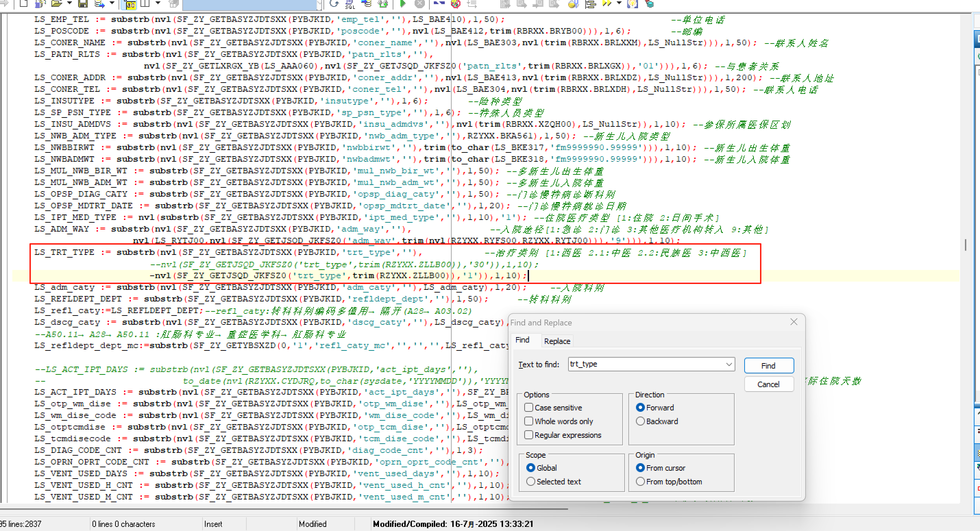Screen dimensions: 980x531
Task: Click the Save floppy disk icon
Action: point(83,4)
